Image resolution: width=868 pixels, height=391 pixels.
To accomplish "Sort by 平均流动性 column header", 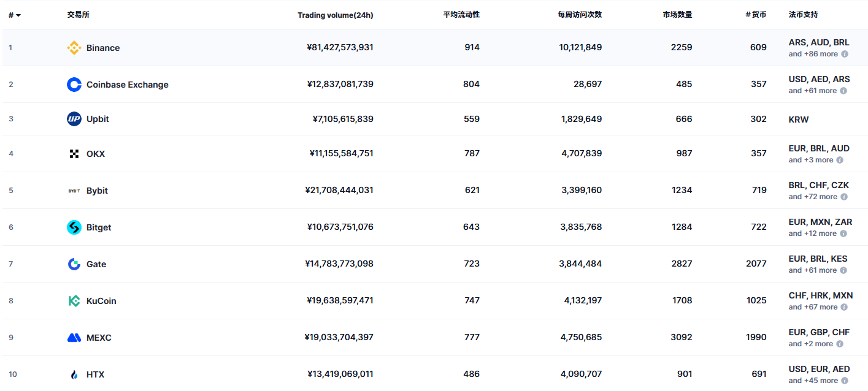I will pos(461,15).
